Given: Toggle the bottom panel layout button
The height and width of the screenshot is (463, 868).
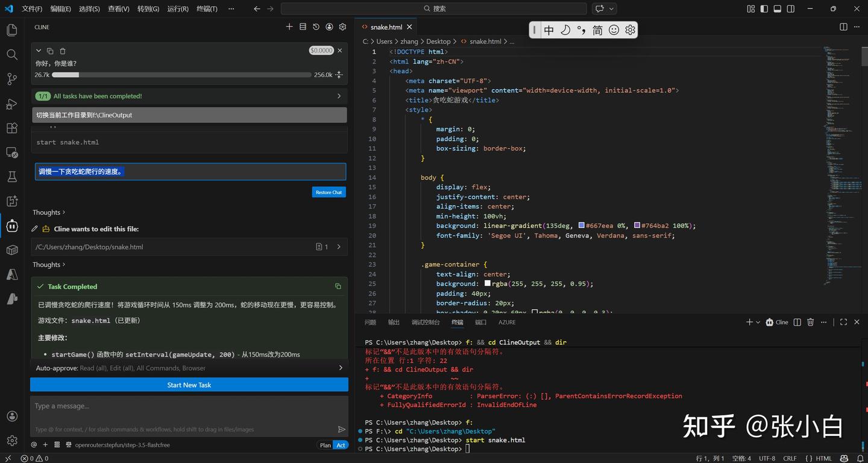Looking at the screenshot, I should 778,9.
